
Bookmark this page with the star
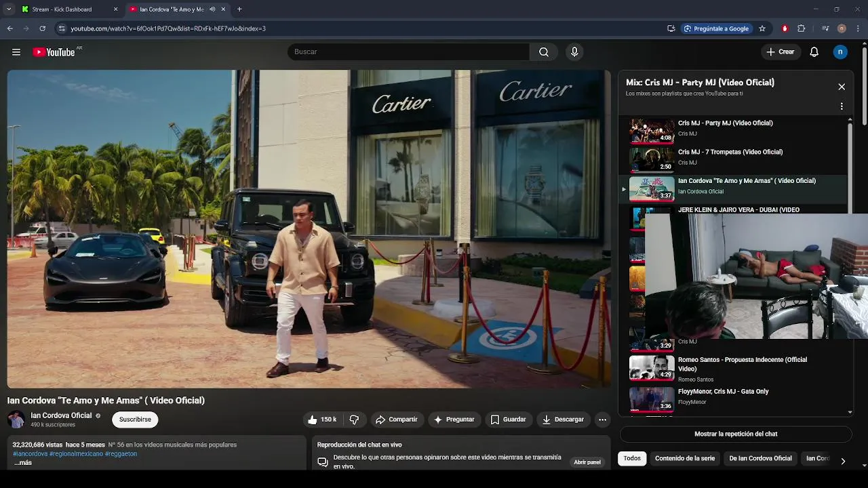[x=762, y=28]
